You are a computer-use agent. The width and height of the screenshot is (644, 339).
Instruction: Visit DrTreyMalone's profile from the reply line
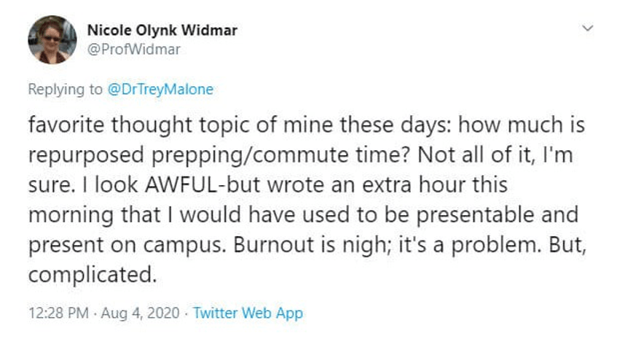coord(160,89)
